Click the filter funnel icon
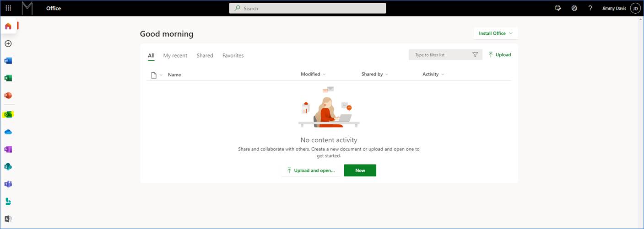 pyautogui.click(x=475, y=55)
